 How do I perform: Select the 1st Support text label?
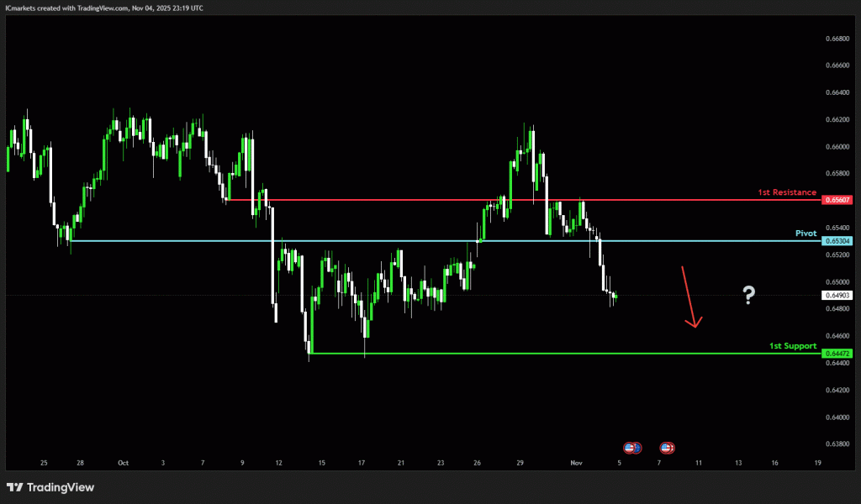(x=792, y=346)
